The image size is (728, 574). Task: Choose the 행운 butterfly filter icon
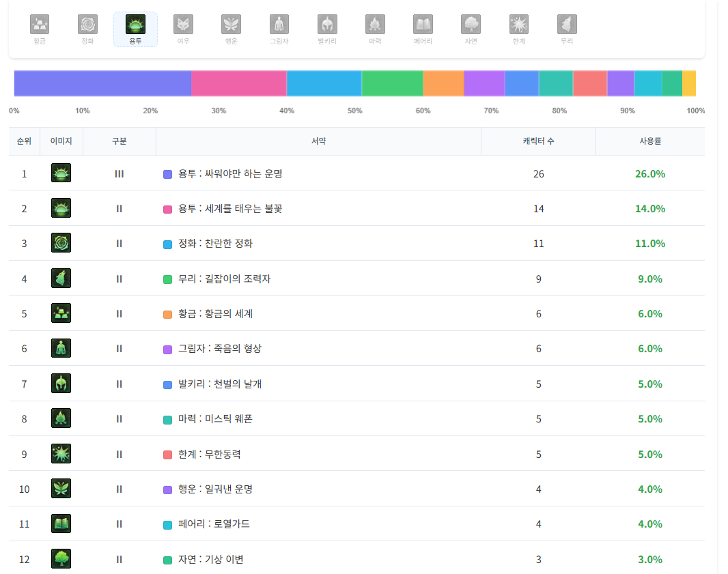tap(231, 25)
